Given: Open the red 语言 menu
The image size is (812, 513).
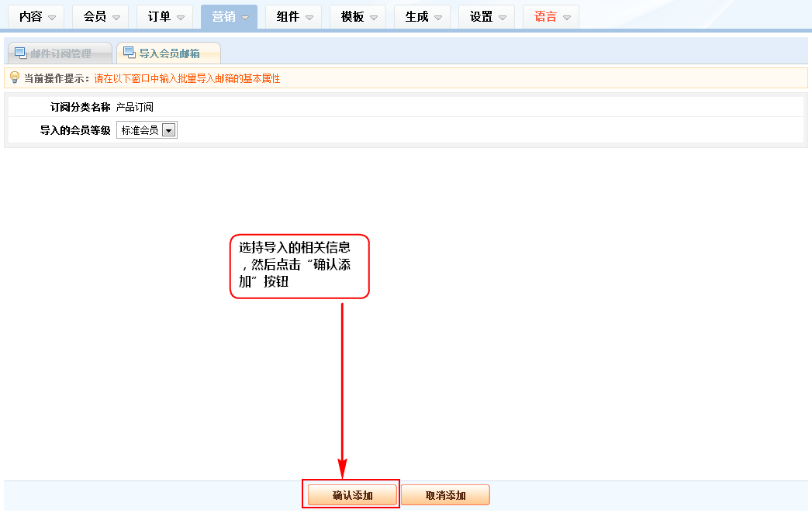Looking at the screenshot, I should [x=551, y=16].
